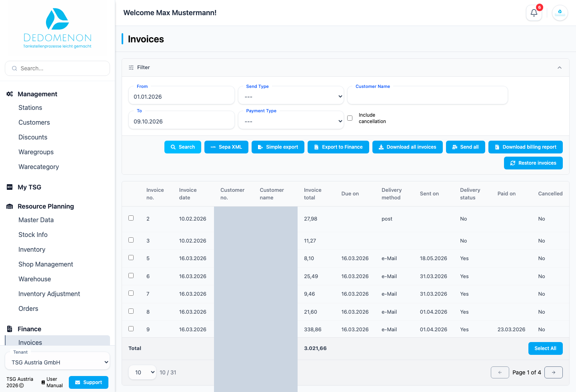The image size is (576, 392).
Task: Click the Resource Planning icon
Action: (10, 206)
